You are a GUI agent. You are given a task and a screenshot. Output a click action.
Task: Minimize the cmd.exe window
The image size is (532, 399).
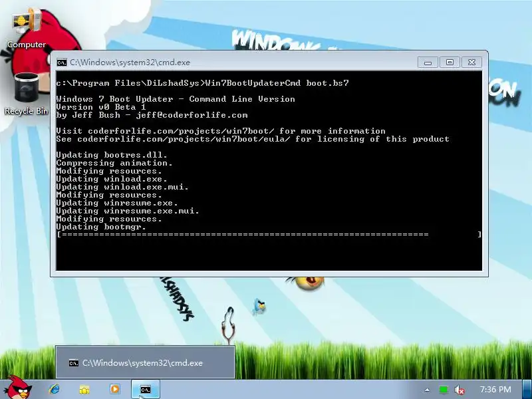click(x=428, y=62)
